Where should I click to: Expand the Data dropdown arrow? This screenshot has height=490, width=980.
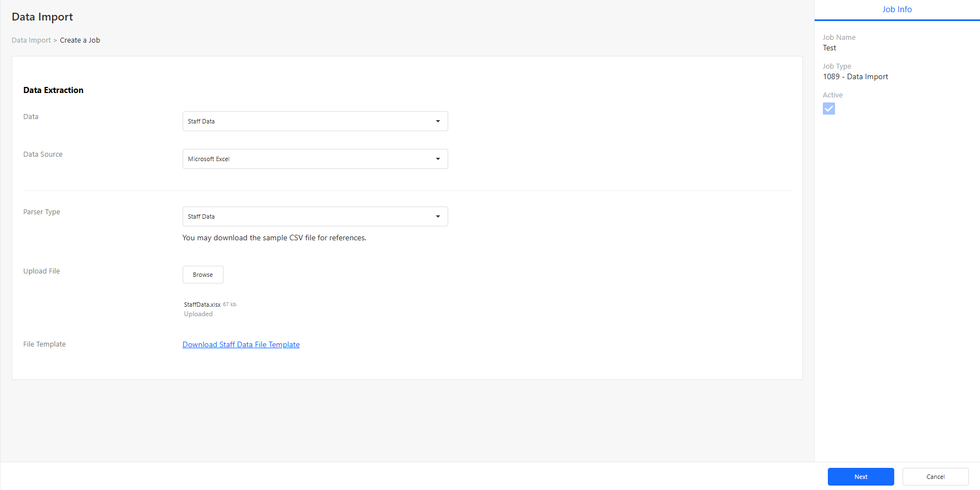438,121
